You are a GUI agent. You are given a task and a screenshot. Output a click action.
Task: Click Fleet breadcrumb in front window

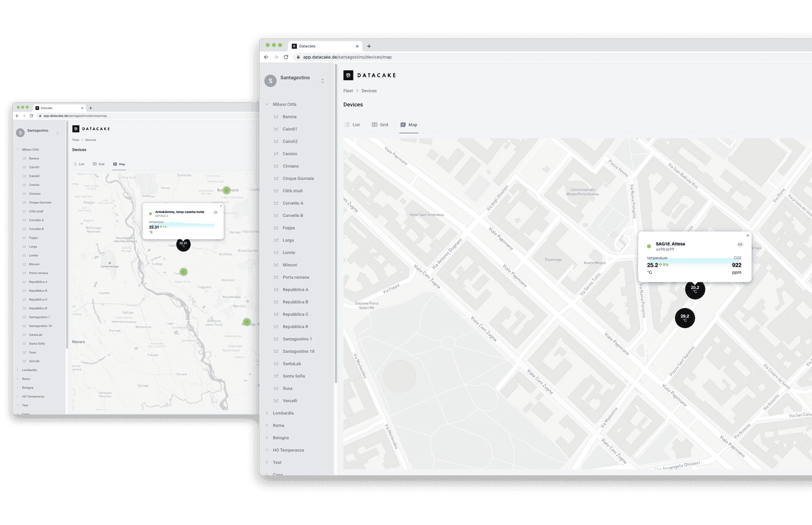tap(348, 91)
